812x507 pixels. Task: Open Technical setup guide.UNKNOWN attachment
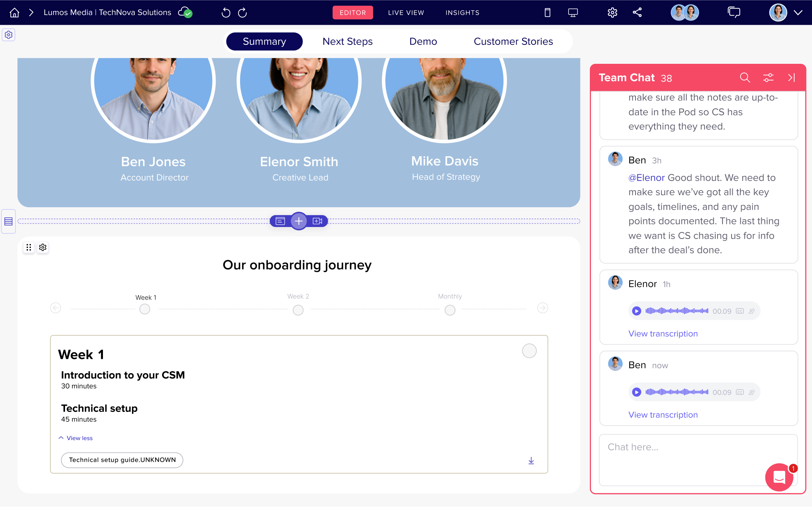click(x=122, y=460)
